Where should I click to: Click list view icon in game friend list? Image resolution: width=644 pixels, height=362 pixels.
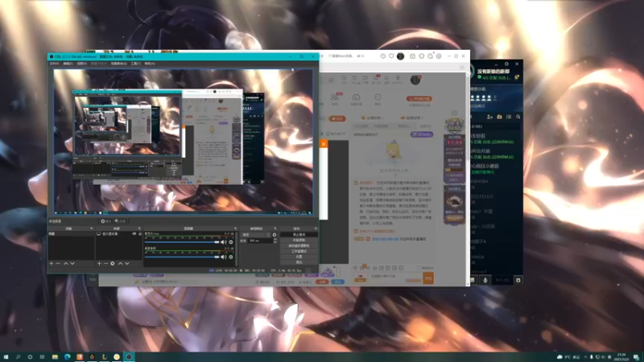tap(509, 117)
